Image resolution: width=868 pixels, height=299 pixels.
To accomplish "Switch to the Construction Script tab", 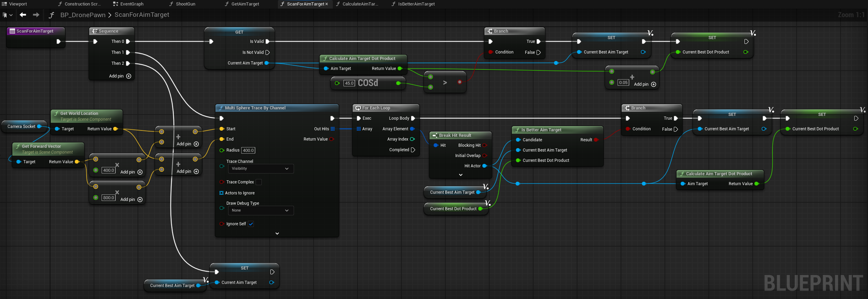I will 80,4.
